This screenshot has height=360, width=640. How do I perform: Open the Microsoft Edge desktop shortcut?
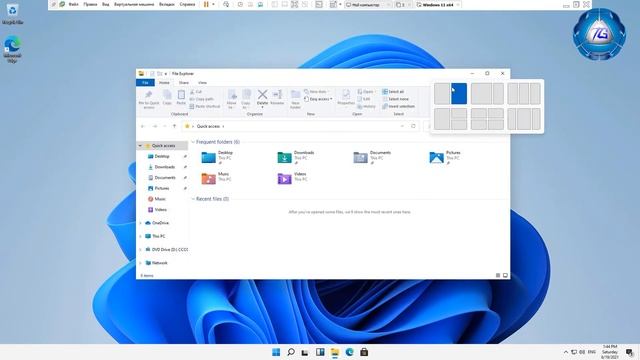(12, 49)
